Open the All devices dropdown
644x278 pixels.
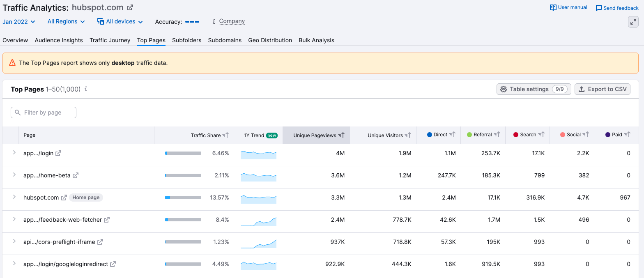pyautogui.click(x=120, y=21)
